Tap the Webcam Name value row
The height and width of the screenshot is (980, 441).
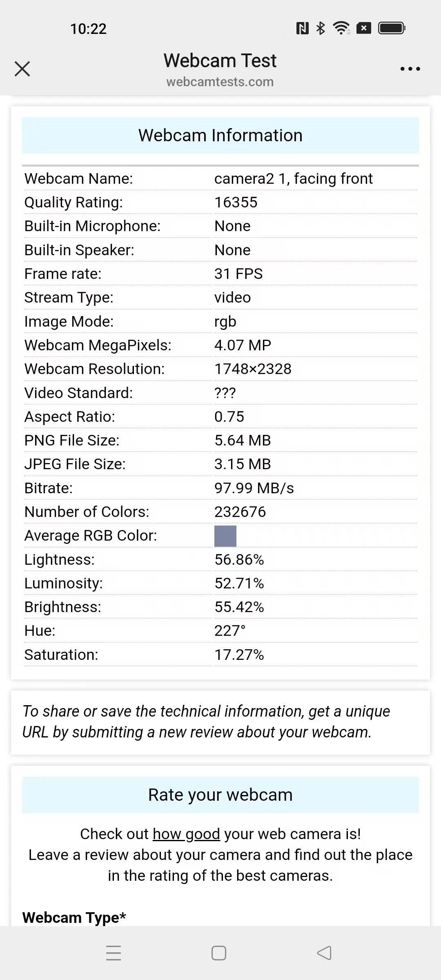pos(220,178)
